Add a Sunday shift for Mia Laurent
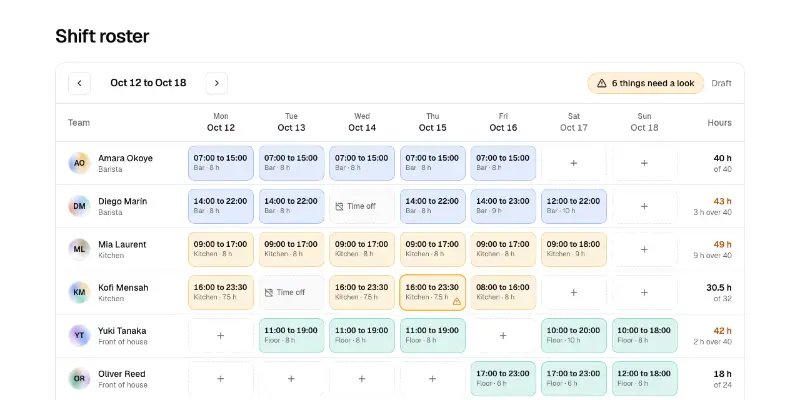Viewport: 800px width, 400px height. point(644,249)
